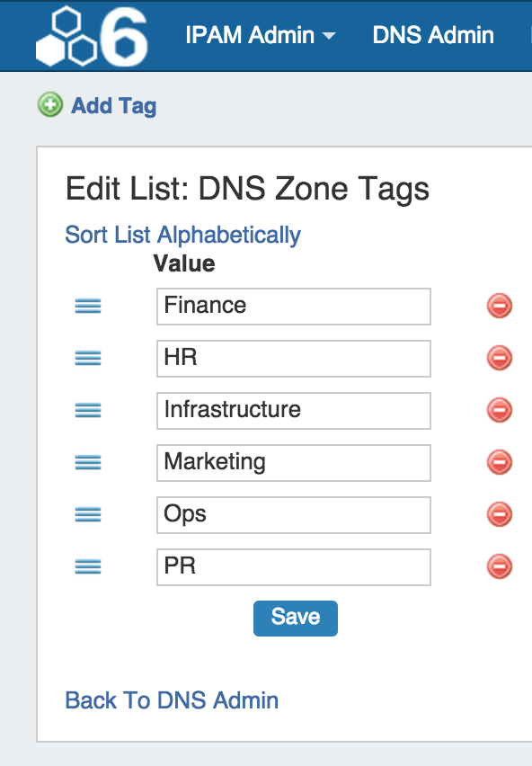Select the reorder handle next to HR

pyautogui.click(x=88, y=358)
